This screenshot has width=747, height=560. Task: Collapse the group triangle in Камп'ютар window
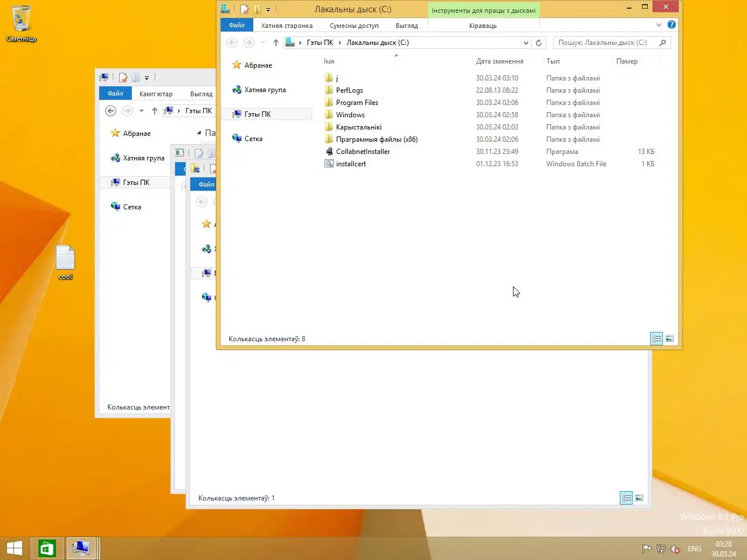tap(199, 133)
